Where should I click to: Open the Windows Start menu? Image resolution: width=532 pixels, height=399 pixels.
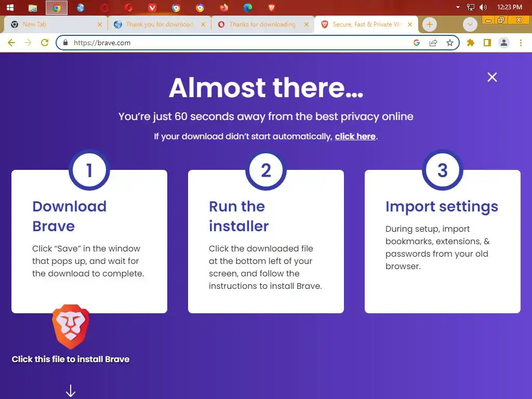pyautogui.click(x=10, y=7)
